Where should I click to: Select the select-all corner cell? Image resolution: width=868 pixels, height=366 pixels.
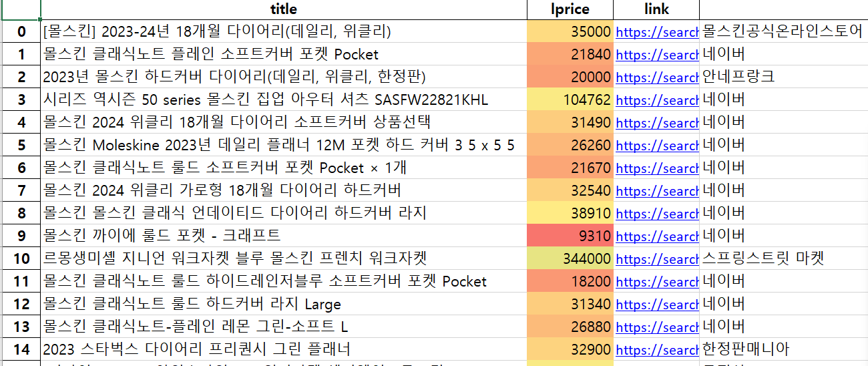(x=20, y=9)
